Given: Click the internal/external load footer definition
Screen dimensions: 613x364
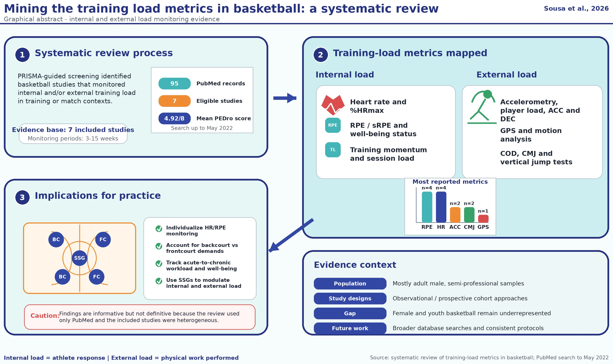Looking at the screenshot, I should pyautogui.click(x=121, y=358).
